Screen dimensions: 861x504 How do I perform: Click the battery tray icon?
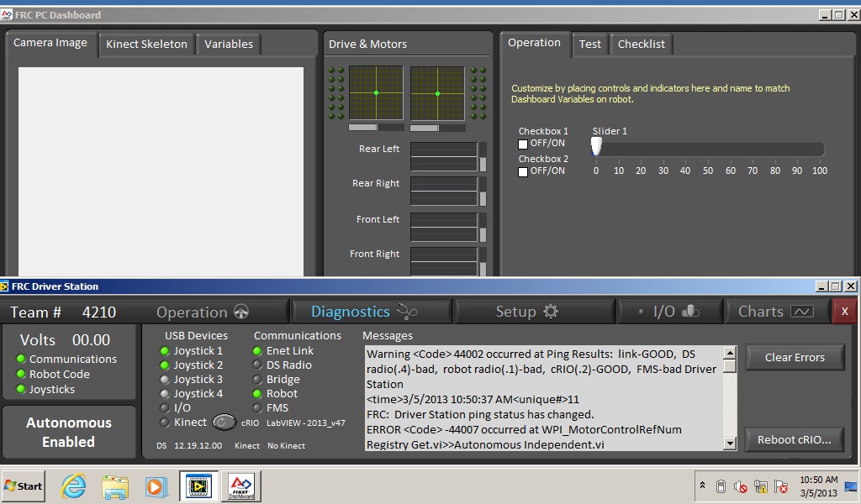(721, 486)
